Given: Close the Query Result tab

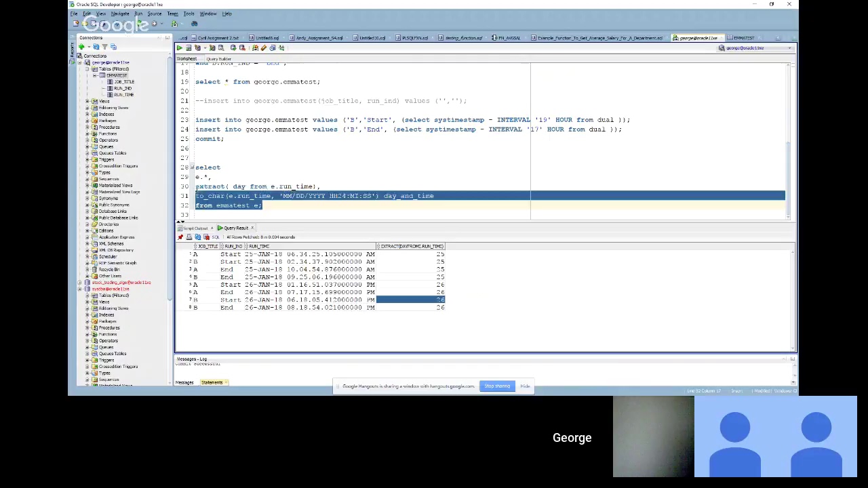Looking at the screenshot, I should point(252,228).
